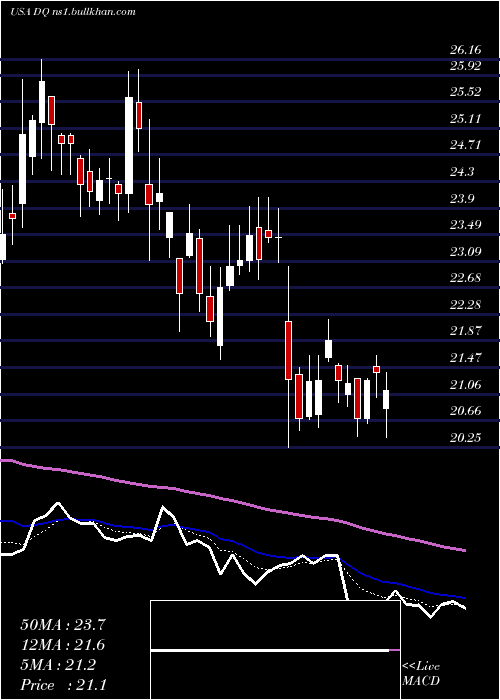Image resolution: width=500 pixels, height=700 pixels.
Task: Click the 21.47 price axis label
Action: pyautogui.click(x=466, y=358)
